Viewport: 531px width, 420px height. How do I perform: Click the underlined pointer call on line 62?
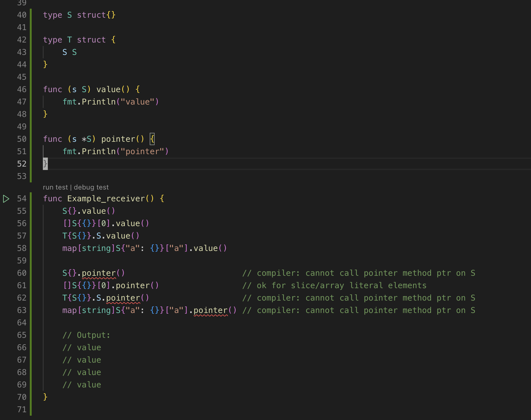coord(123,298)
